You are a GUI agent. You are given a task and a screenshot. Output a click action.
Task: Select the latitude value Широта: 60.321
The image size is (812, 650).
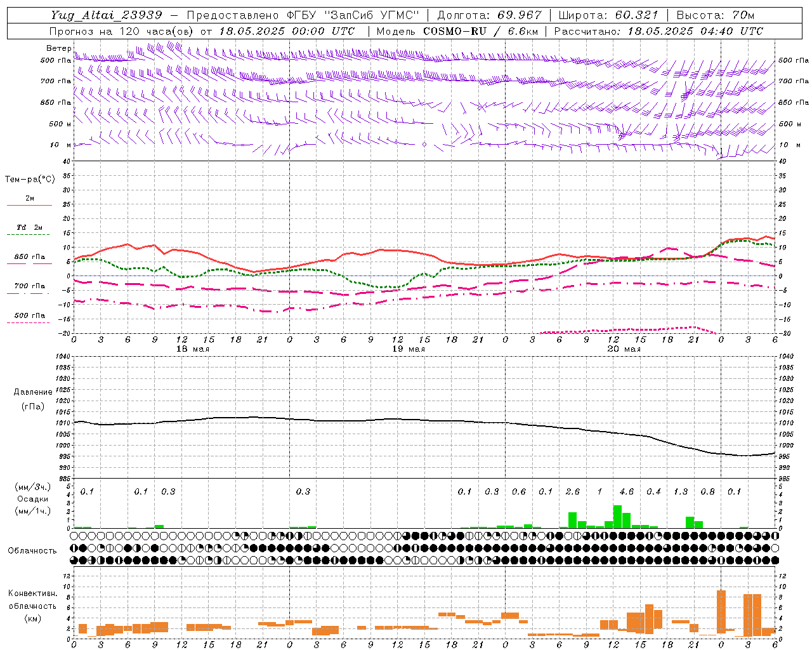click(608, 15)
